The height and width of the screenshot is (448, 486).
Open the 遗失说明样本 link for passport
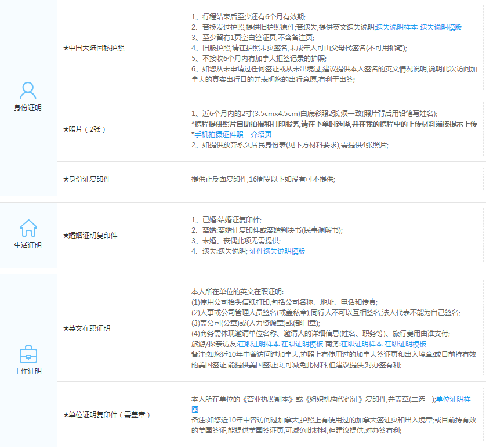point(397,27)
